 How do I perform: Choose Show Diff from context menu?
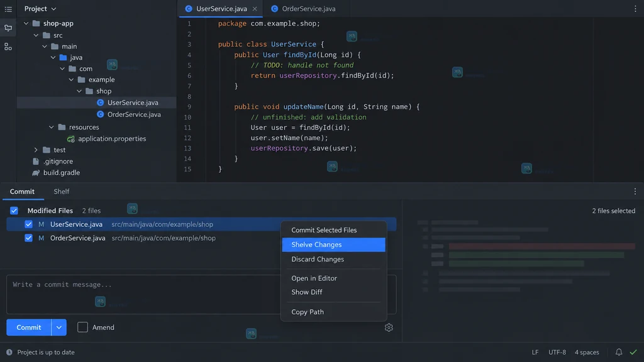333,292
